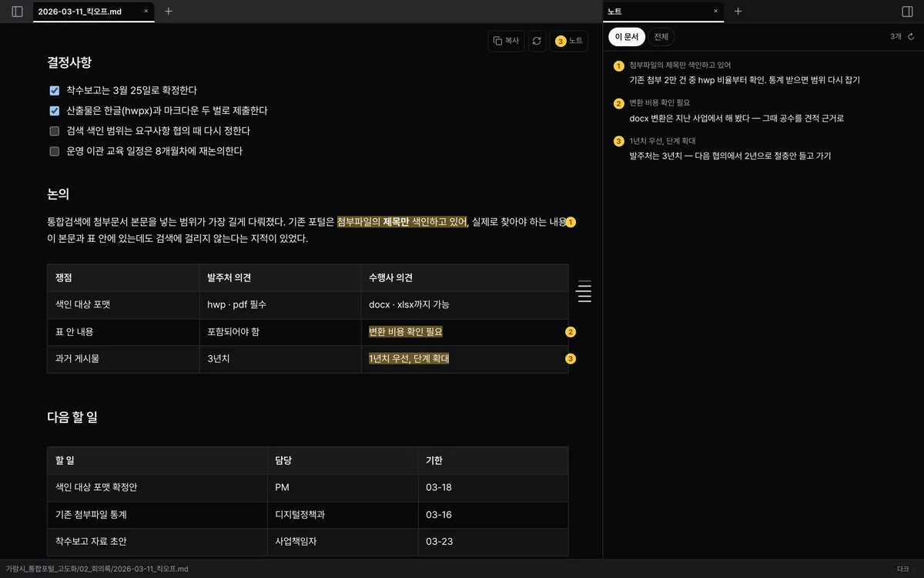
Task: Click cell 색인 대상 포맷 확정안
Action: [157, 488]
